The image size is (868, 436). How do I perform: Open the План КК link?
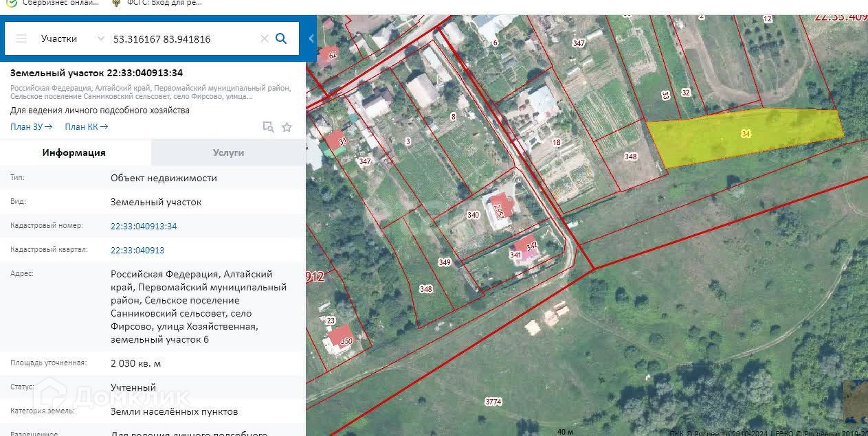click(x=87, y=126)
